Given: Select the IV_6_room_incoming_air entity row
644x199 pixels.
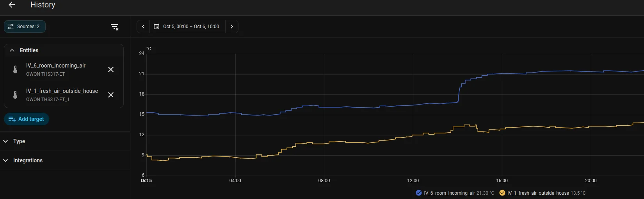Looking at the screenshot, I should click(64, 69).
